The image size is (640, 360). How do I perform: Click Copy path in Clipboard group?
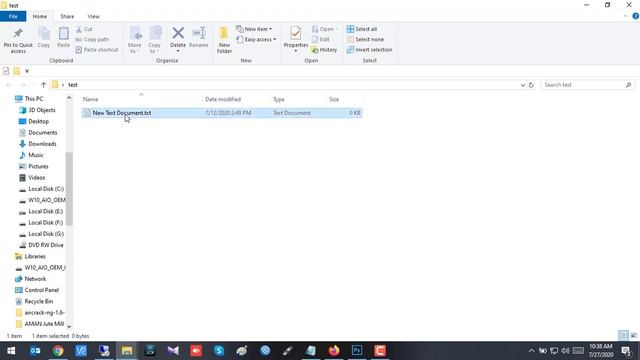92,40
